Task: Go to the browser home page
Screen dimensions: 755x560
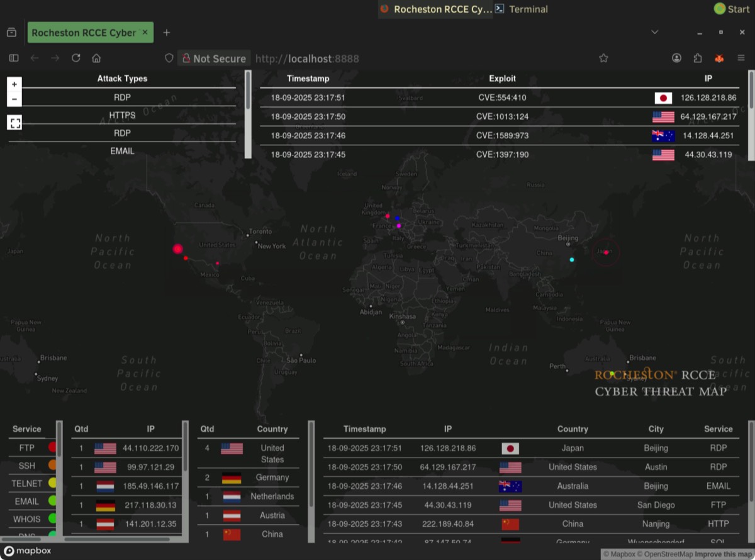Action: tap(96, 59)
